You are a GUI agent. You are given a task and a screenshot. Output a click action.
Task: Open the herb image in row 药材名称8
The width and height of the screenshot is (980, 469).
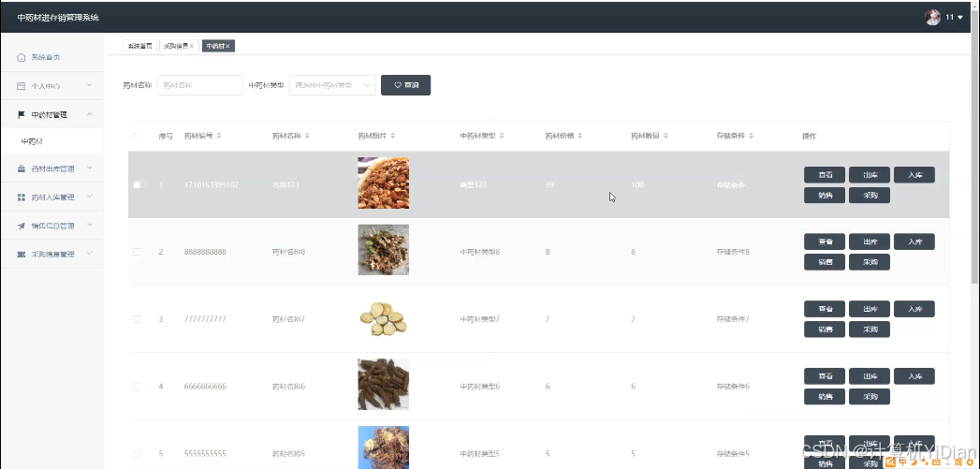click(x=383, y=250)
